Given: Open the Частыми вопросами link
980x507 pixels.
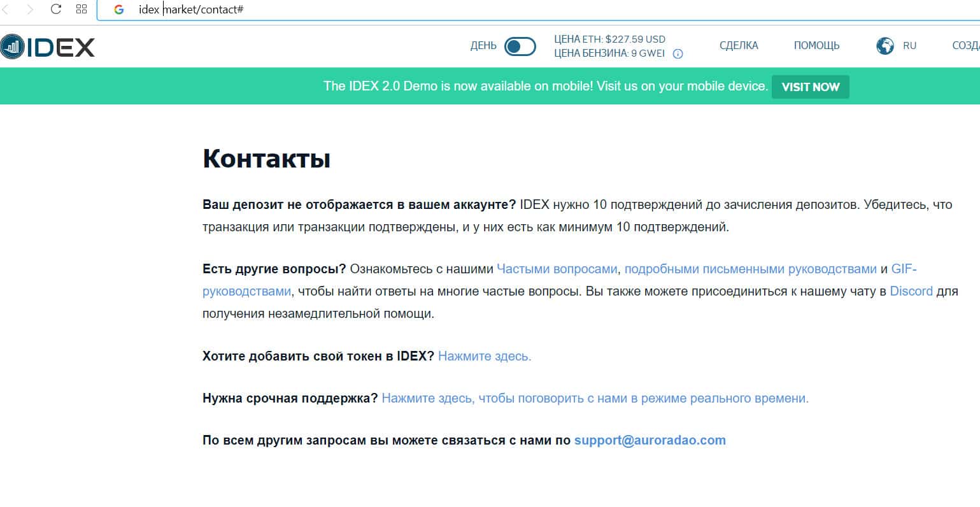Looking at the screenshot, I should coord(557,269).
